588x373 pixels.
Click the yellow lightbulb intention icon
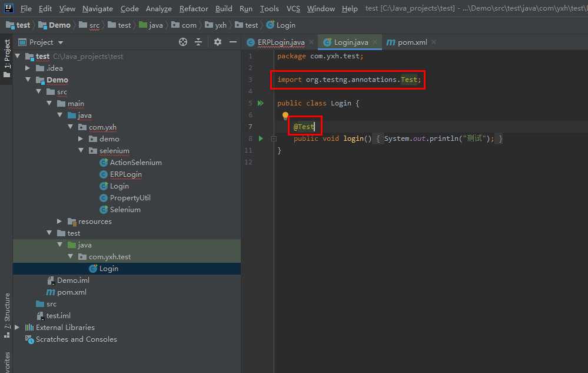pos(285,116)
